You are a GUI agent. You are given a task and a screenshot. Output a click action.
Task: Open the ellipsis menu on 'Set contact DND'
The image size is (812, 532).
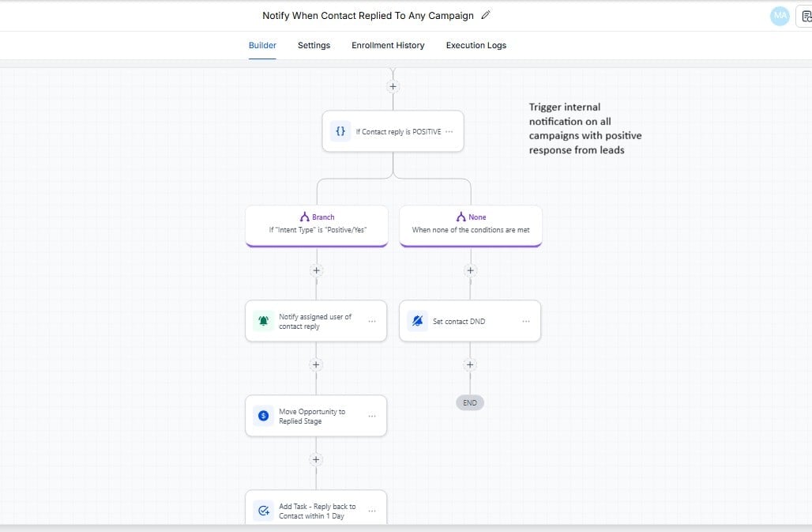coord(526,321)
